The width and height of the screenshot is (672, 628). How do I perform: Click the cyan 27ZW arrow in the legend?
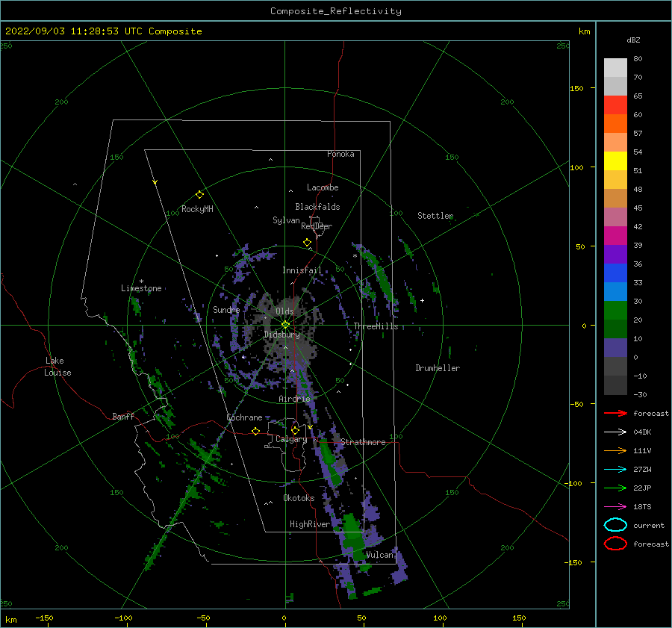click(x=615, y=470)
